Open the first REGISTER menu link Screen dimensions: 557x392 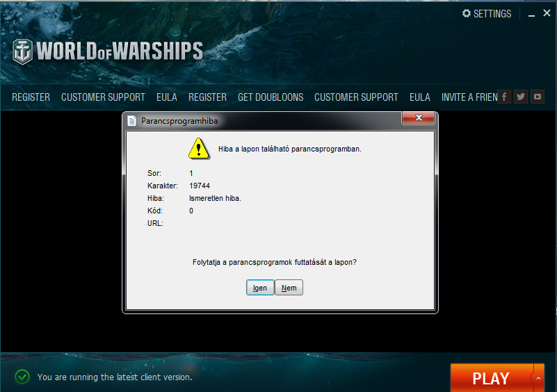(x=31, y=97)
